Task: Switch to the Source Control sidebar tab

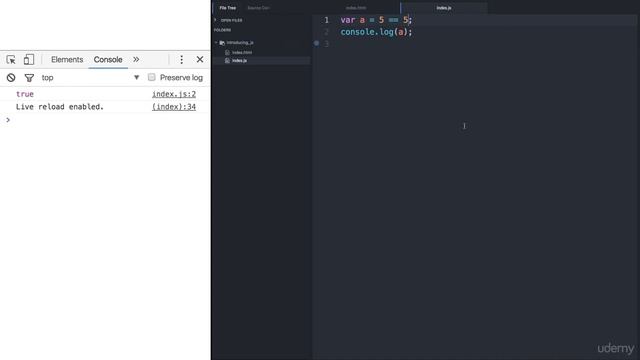Action: pyautogui.click(x=259, y=8)
